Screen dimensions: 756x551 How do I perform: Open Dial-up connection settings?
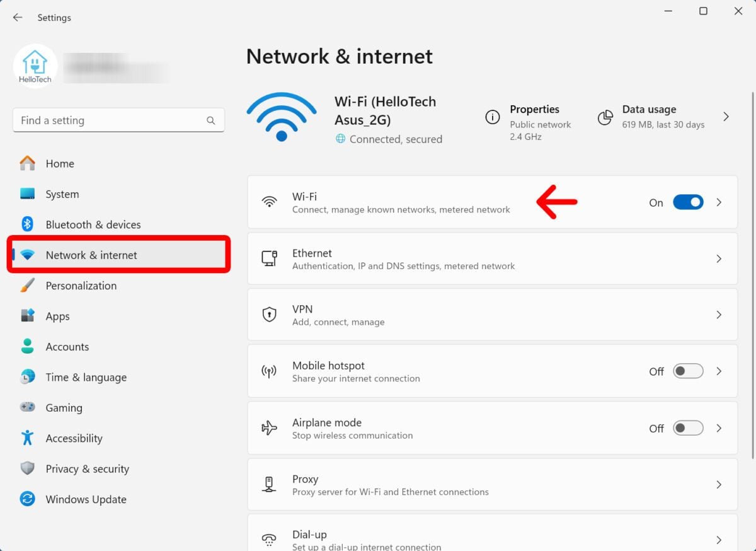point(491,539)
